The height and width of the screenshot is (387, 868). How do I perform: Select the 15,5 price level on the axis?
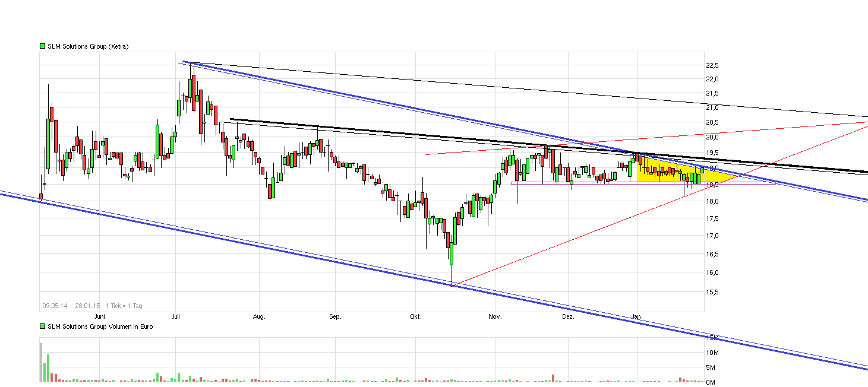point(712,292)
